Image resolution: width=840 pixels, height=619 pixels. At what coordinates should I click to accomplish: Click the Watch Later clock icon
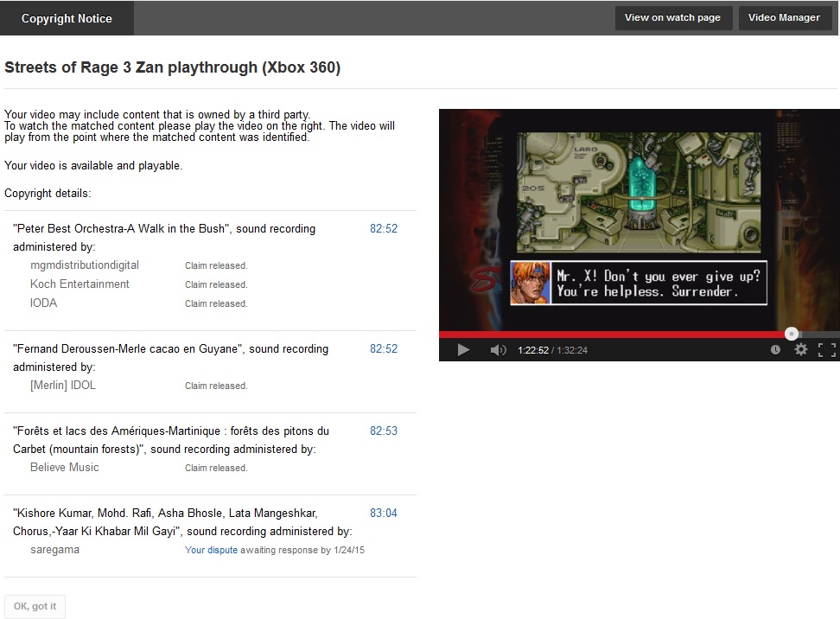click(x=775, y=350)
